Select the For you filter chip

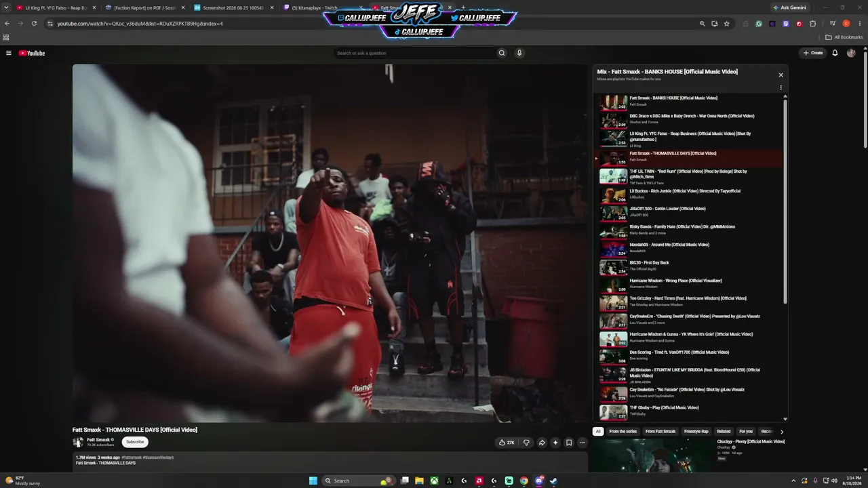(746, 432)
